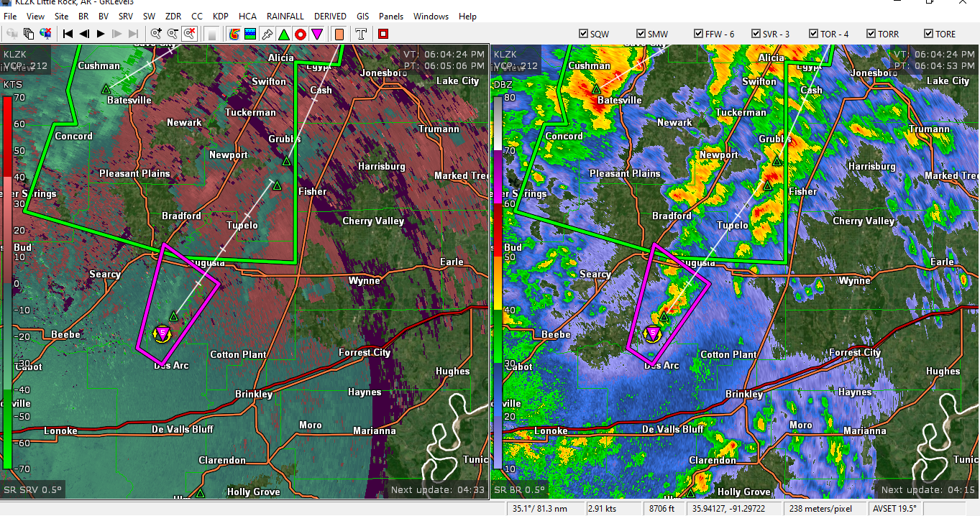Viewport: 980px width, 516px height.
Task: Click the pushpin marker tool icon
Action: coord(267,34)
